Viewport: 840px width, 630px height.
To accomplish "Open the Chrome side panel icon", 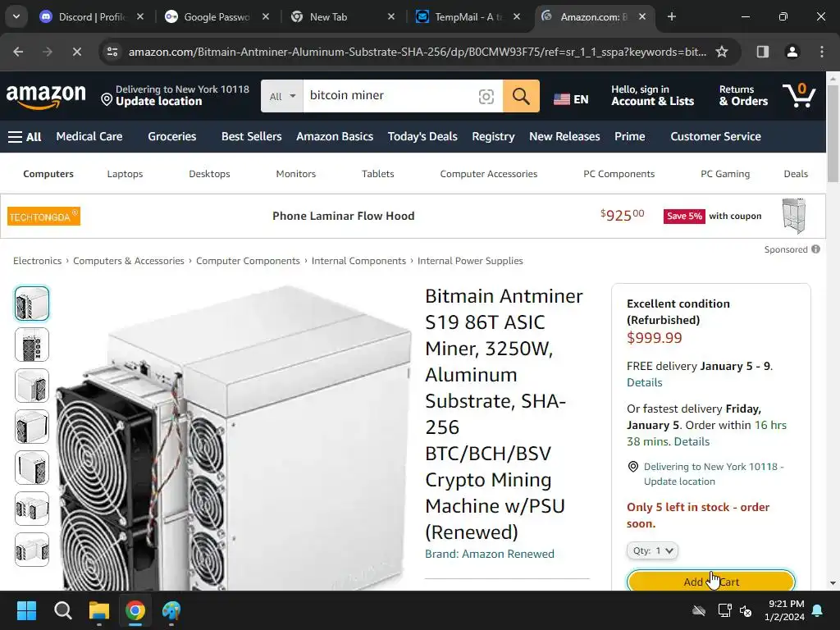I will coord(762,52).
